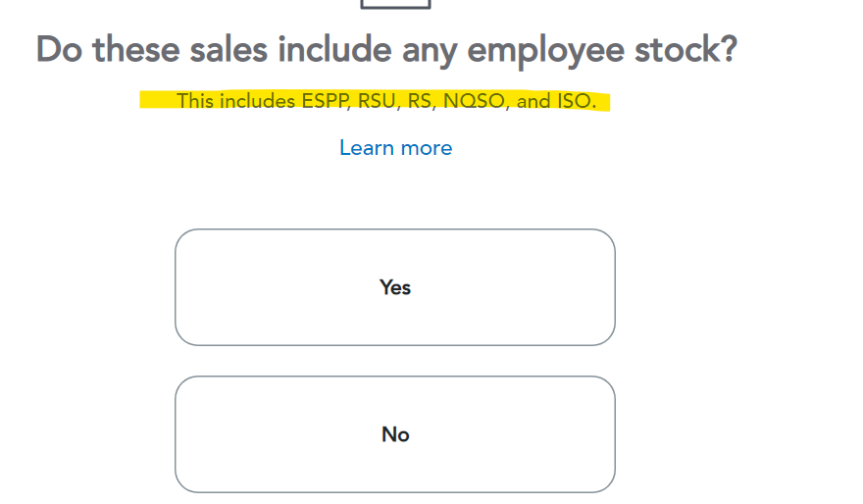Click the yellow highlighted description line
Screen dimensions: 863x504
376,101
